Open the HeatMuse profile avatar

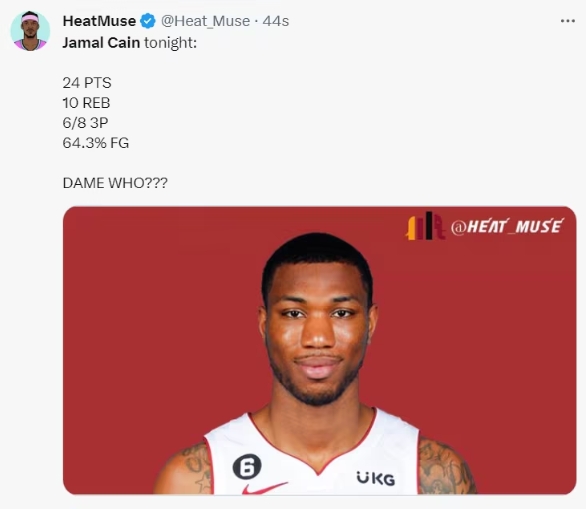[30, 31]
